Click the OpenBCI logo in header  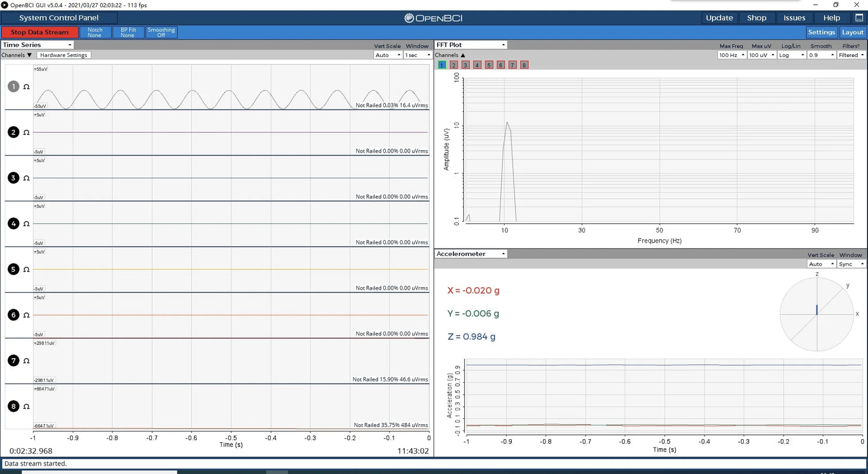(434, 18)
